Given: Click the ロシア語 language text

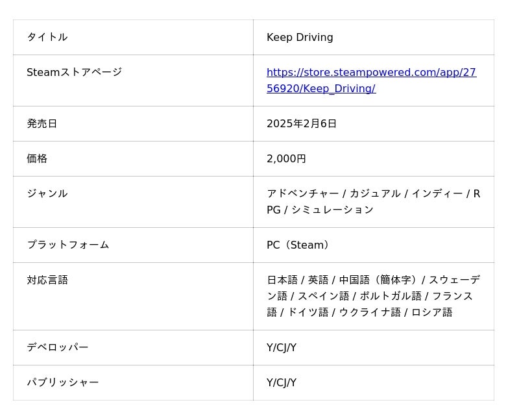Looking at the screenshot, I should pos(432,313).
